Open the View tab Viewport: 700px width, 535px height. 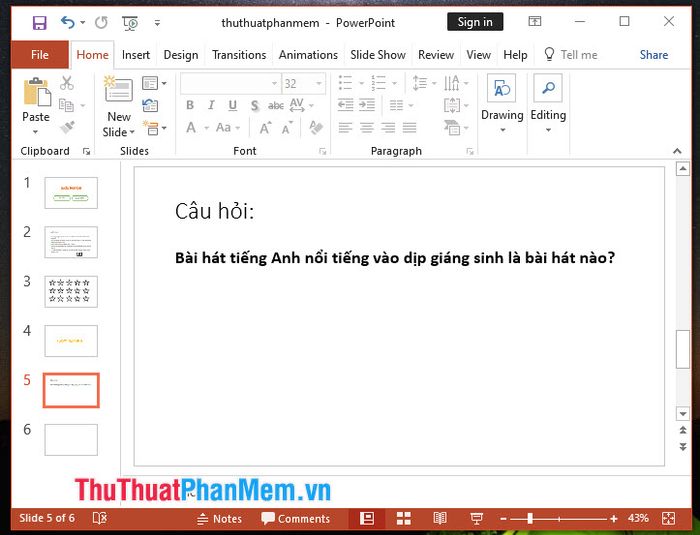(478, 55)
